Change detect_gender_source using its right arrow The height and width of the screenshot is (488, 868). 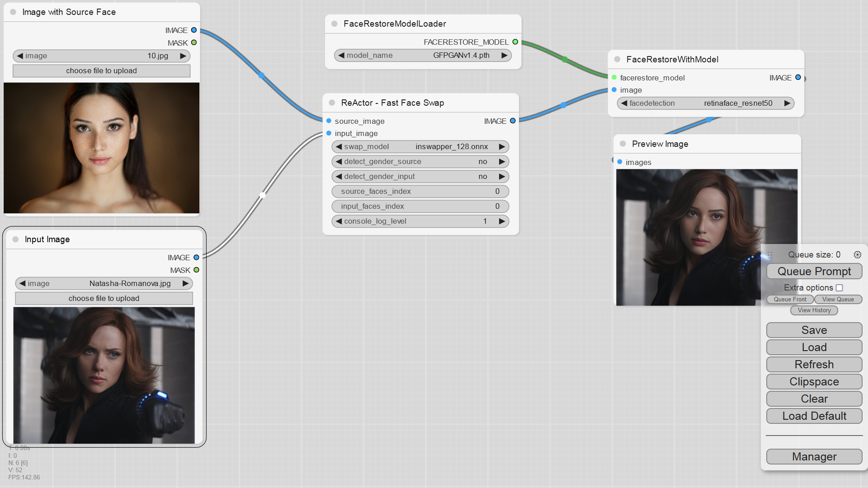pyautogui.click(x=502, y=161)
